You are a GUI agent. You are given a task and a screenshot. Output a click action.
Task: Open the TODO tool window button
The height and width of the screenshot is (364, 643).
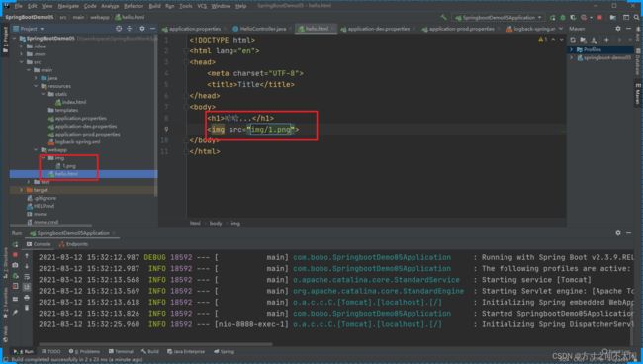(x=50, y=352)
